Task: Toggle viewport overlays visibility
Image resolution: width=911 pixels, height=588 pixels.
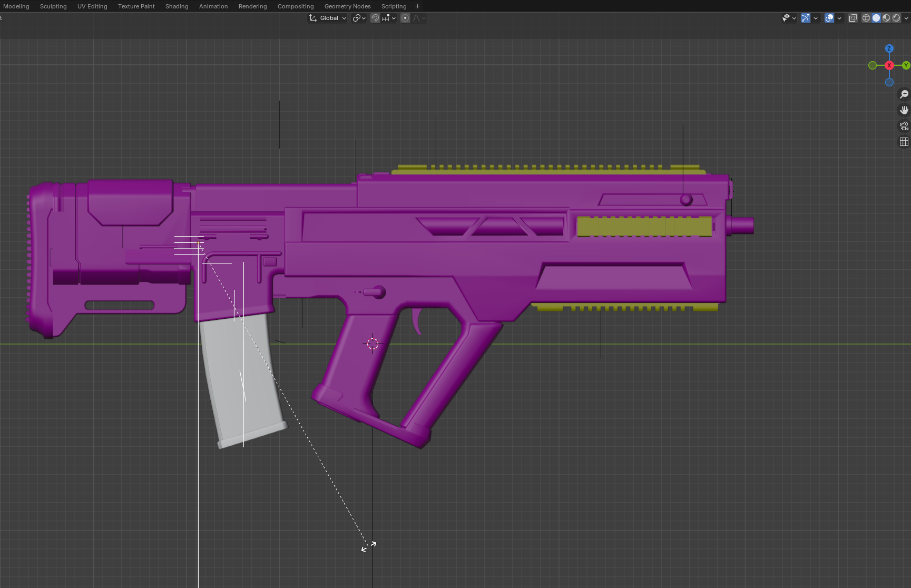Action: pos(829,18)
